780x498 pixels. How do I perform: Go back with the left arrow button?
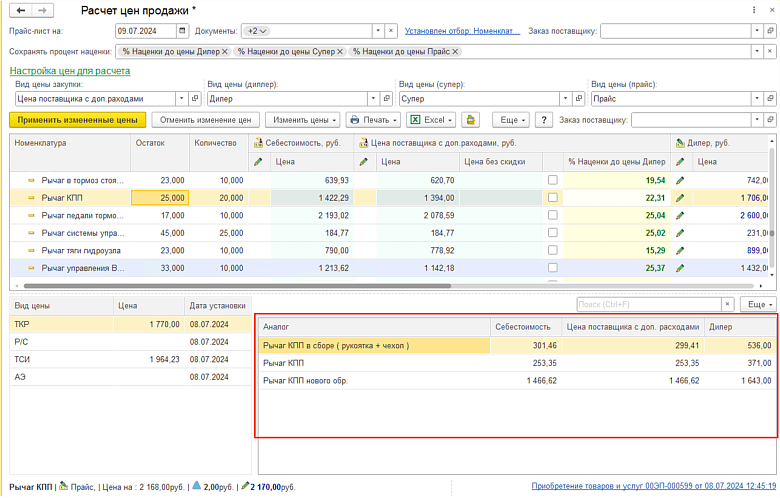[x=21, y=10]
